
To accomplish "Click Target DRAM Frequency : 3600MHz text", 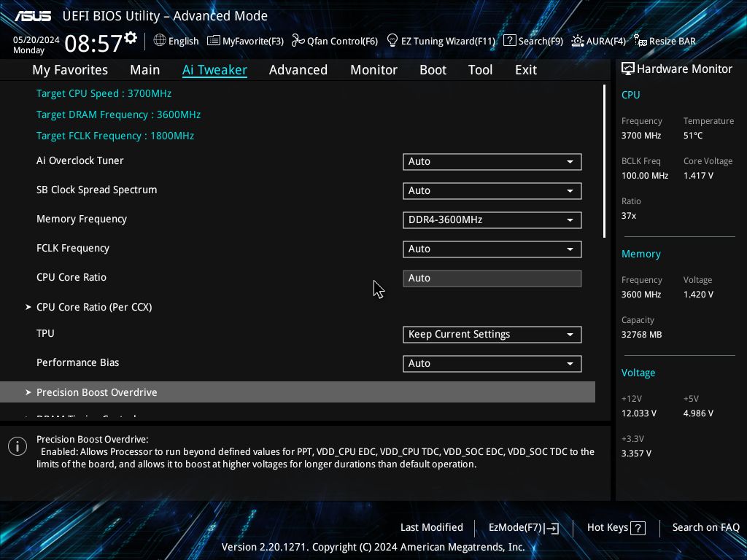I will 119,114.
